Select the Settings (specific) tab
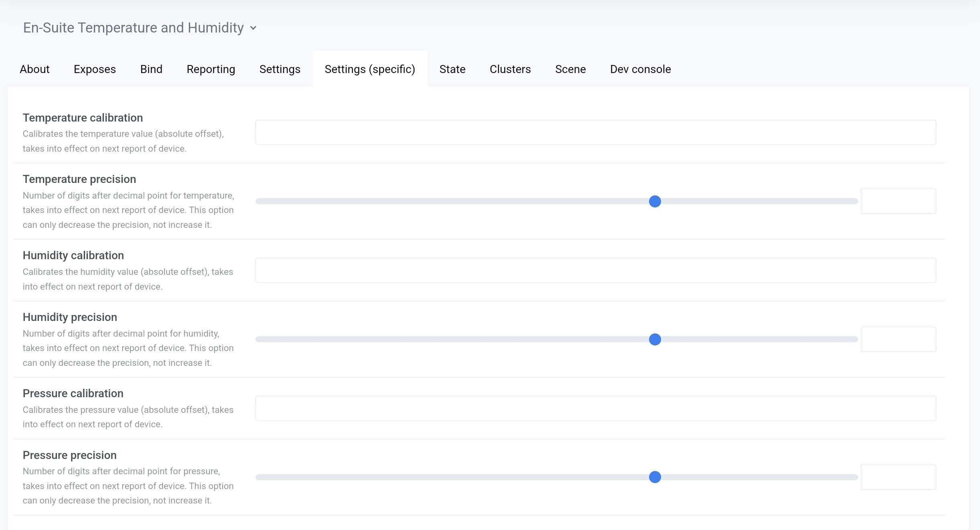 click(369, 69)
